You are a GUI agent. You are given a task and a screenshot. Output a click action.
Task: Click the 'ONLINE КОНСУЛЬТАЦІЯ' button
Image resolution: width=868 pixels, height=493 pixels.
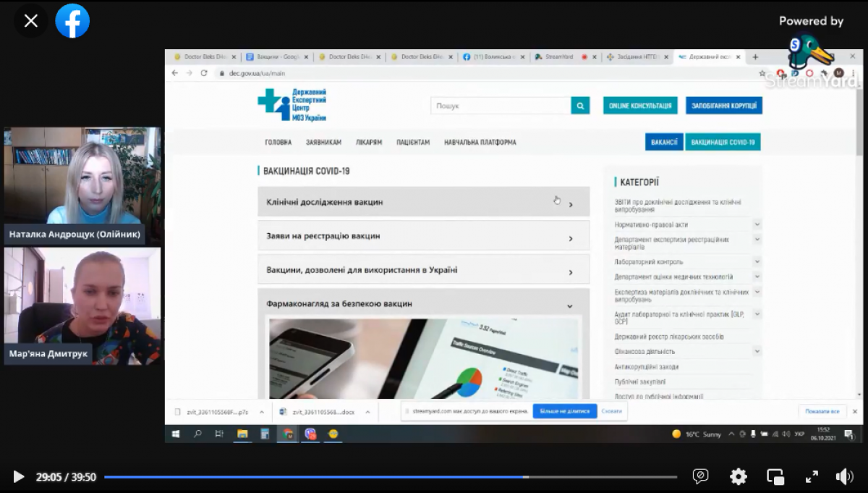point(640,106)
